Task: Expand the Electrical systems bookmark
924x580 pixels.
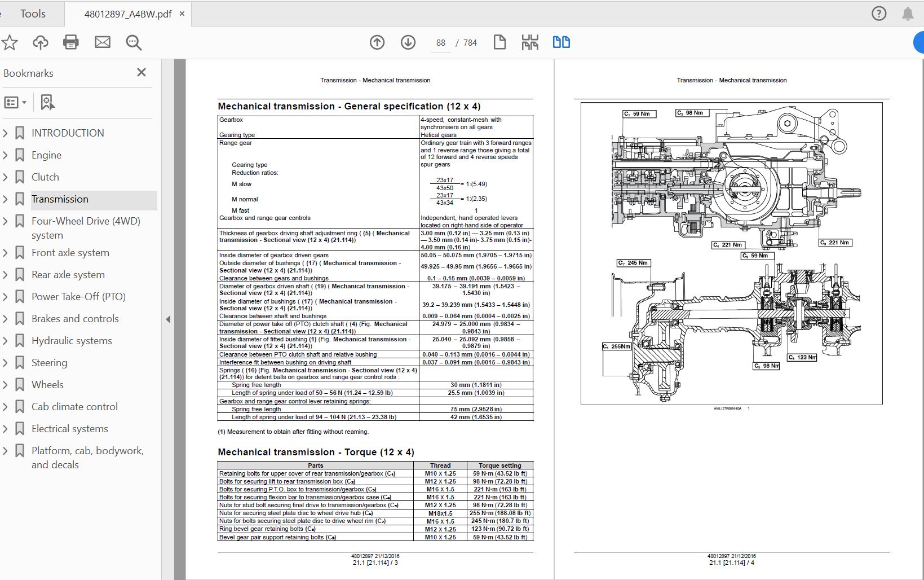Action: (x=5, y=429)
